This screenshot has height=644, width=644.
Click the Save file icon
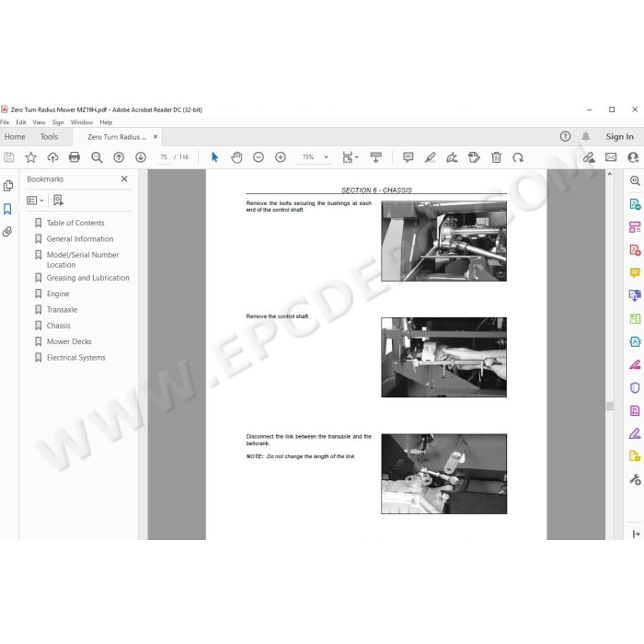pyautogui.click(x=8, y=157)
